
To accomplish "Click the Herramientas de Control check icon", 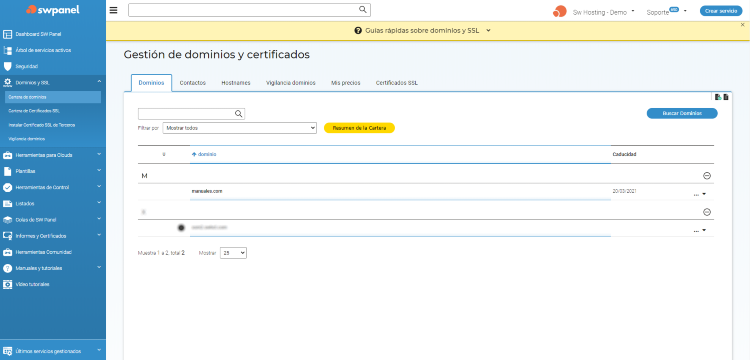I will click(x=7, y=187).
